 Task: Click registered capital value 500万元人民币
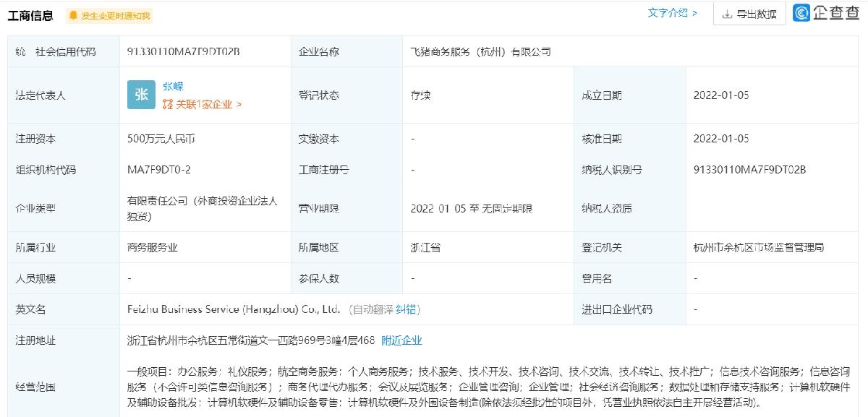point(160,139)
